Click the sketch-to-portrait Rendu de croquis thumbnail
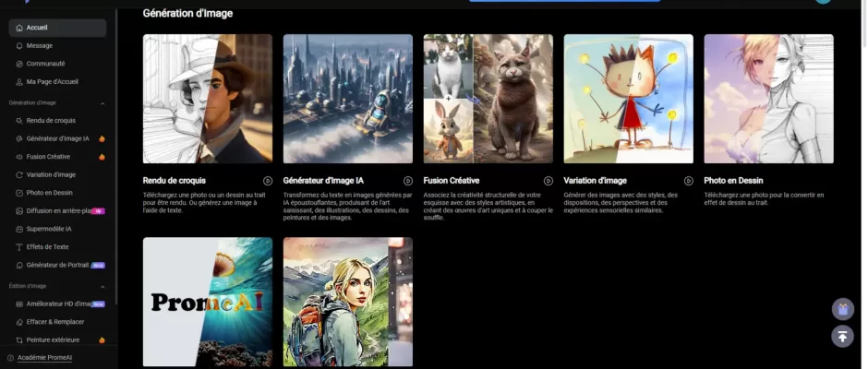The width and height of the screenshot is (868, 369). pyautogui.click(x=208, y=99)
